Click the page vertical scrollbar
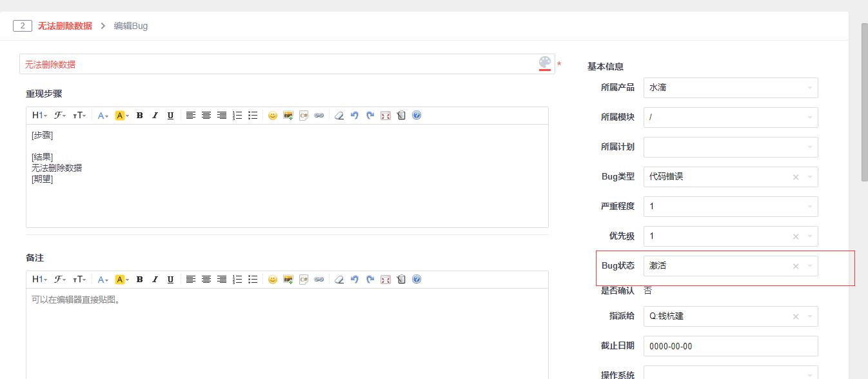 (x=865, y=102)
